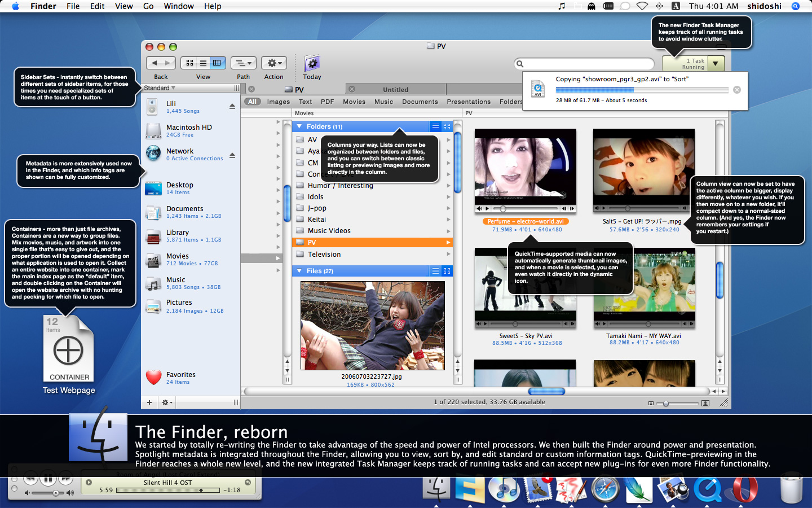Screen dimensions: 812x508
Task: Expand the Task Manager dropdown arrow
Action: [715, 63]
